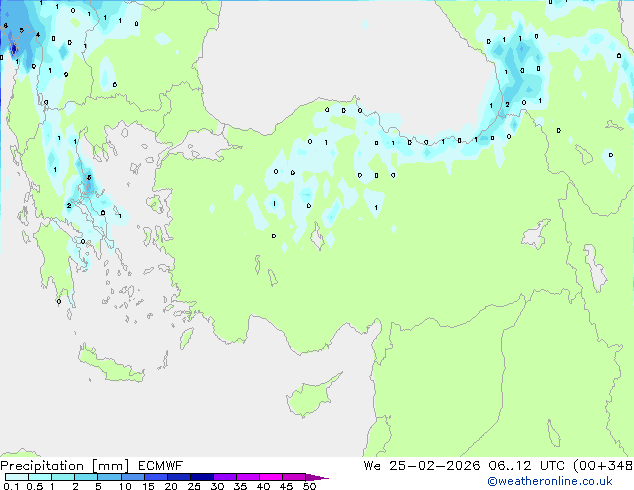The width and height of the screenshot is (634, 490).
Task: Click the legend label '40'
Action: [x=263, y=486]
